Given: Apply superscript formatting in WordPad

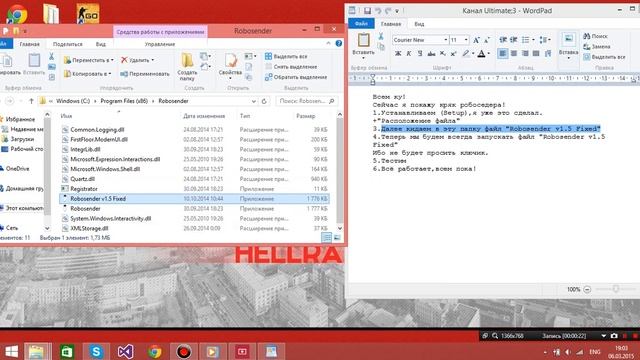Looking at the screenshot, I should point(453,53).
